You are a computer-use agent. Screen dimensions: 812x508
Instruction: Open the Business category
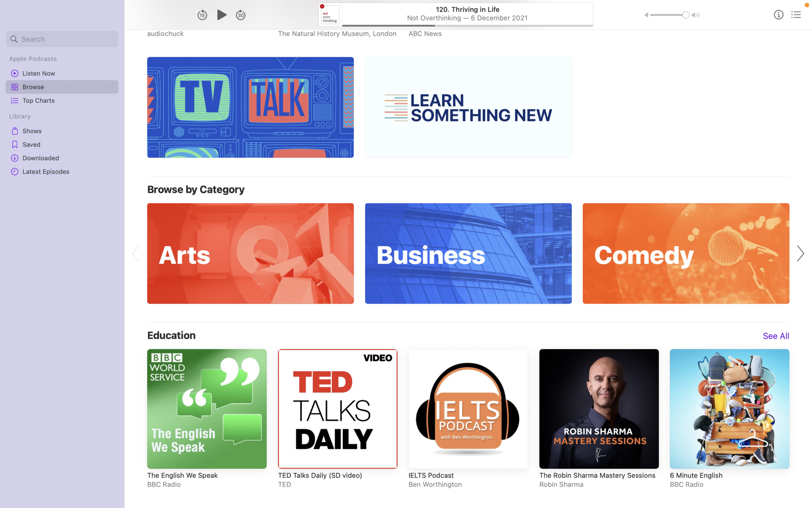pos(468,254)
